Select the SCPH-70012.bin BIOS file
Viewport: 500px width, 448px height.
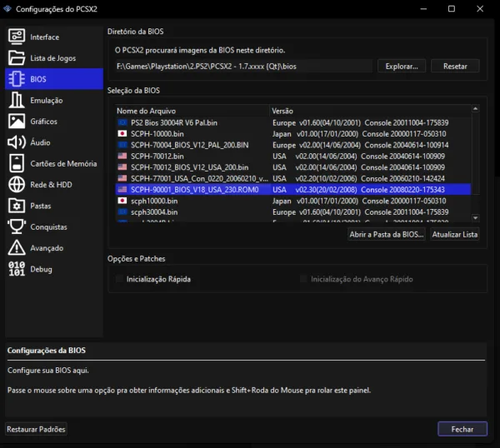[x=293, y=156]
